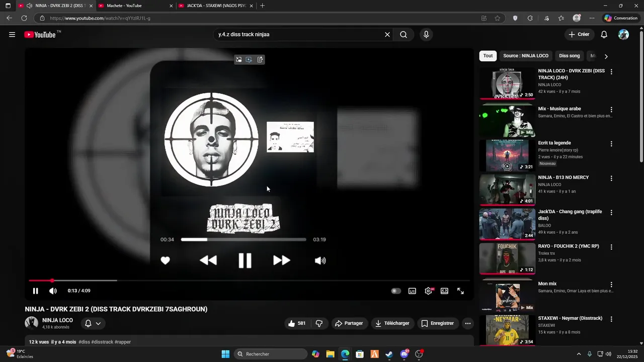Click the Télécharger button
The height and width of the screenshot is (362, 644).
[392, 323]
